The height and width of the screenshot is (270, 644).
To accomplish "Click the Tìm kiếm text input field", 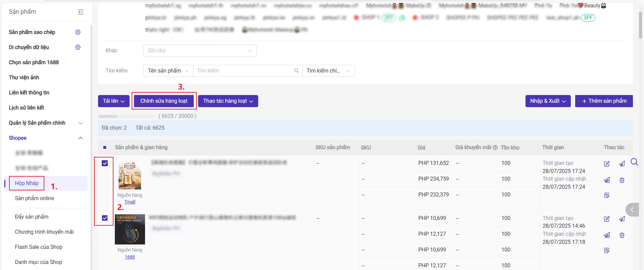I will [x=243, y=71].
